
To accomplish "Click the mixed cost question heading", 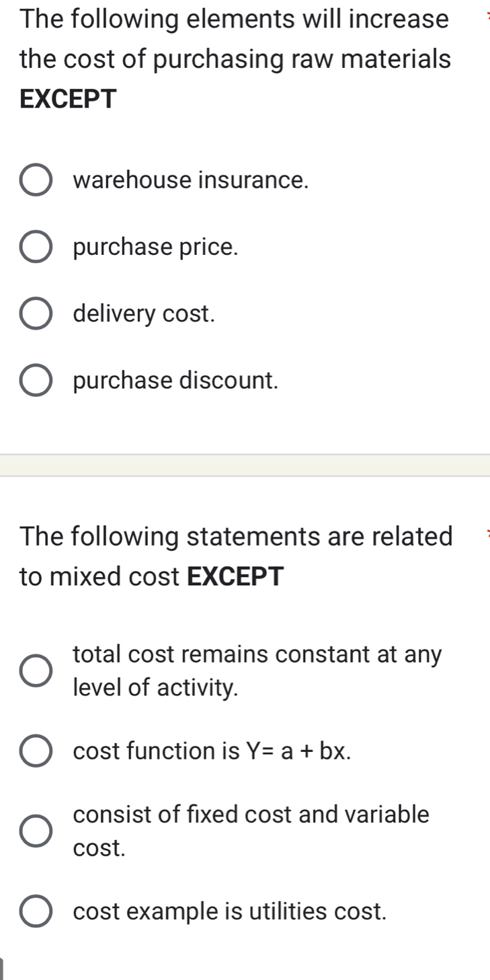I will [x=236, y=556].
